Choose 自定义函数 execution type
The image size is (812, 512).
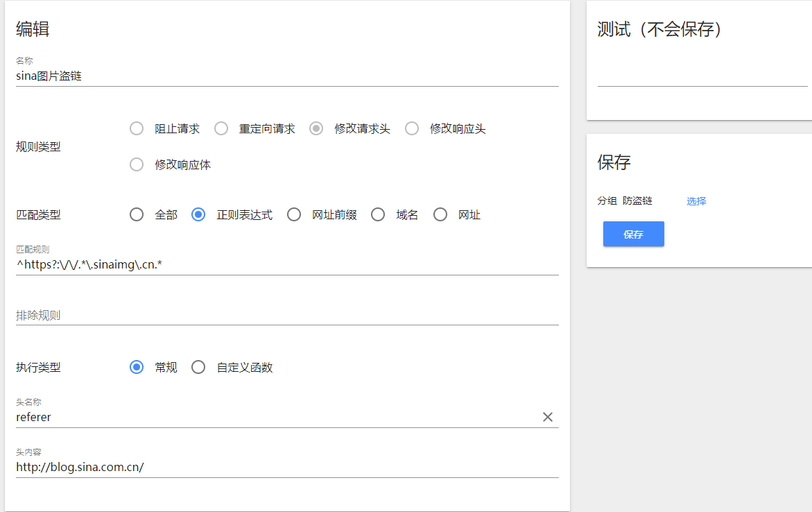[198, 367]
